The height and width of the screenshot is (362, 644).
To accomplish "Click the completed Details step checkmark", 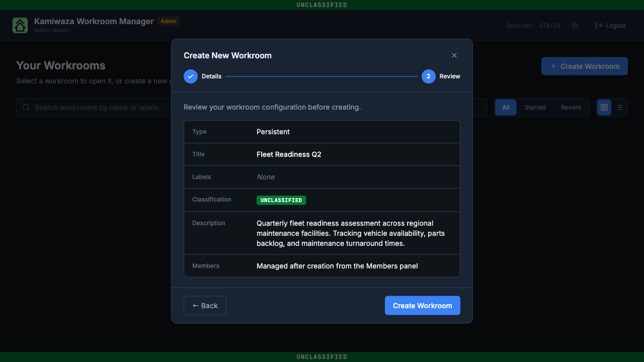I will click(x=191, y=76).
